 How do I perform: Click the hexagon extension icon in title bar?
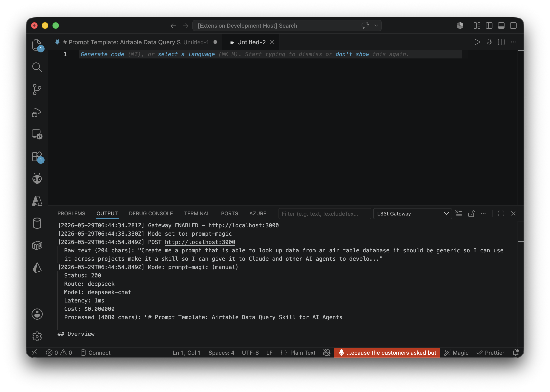point(460,26)
